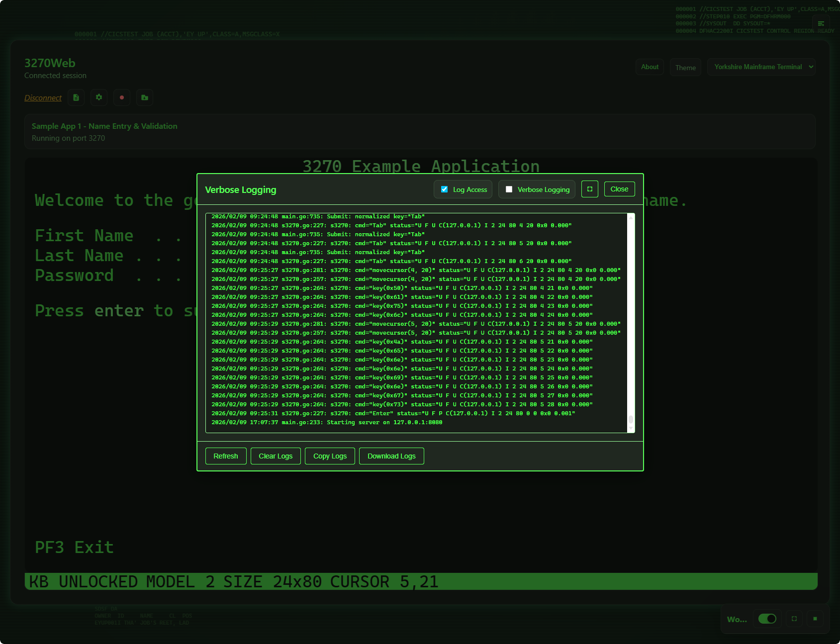
Task: Open the Yorkshire Mainframe Terminal dropdown
Action: (x=761, y=67)
